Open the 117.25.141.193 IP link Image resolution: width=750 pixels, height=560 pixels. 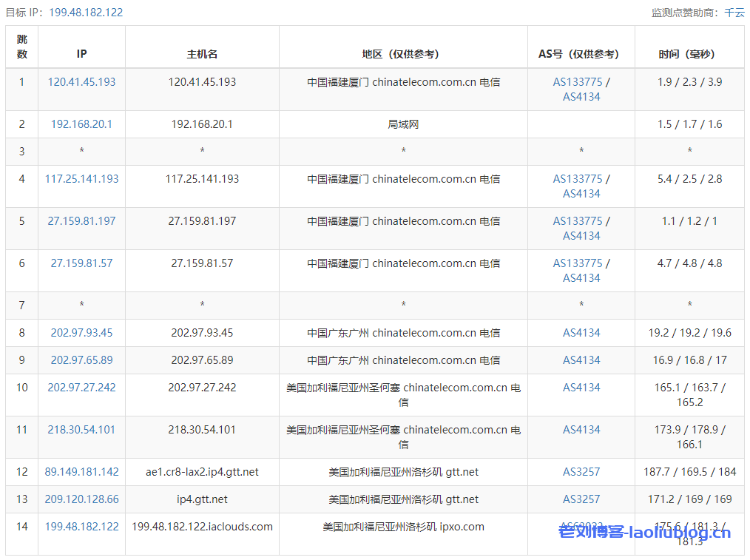click(x=81, y=179)
